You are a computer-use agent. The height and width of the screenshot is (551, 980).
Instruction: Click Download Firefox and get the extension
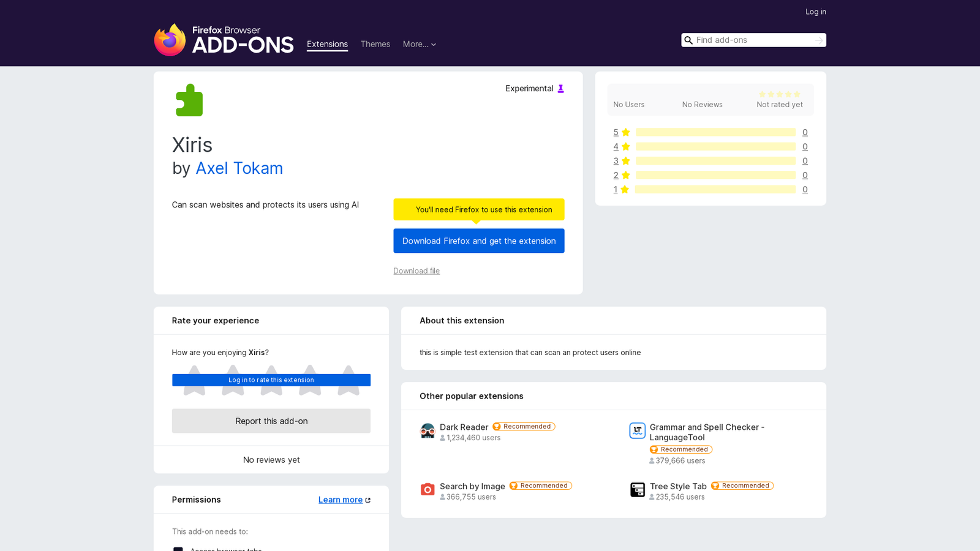pos(479,241)
